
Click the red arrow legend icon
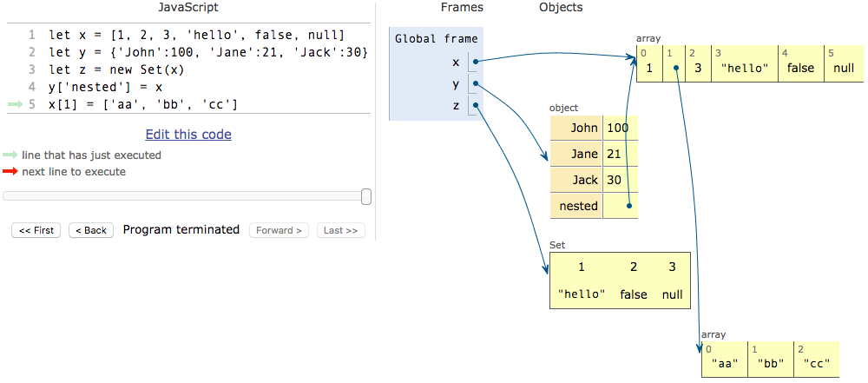pyautogui.click(x=10, y=172)
